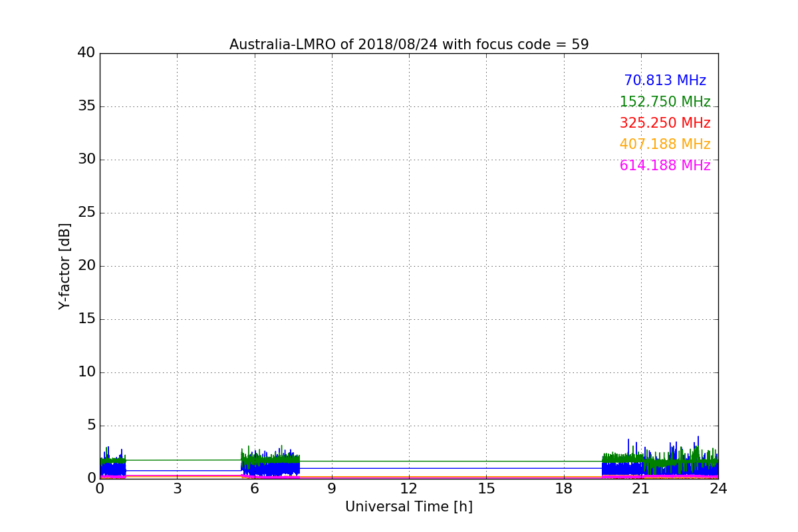
Task: Select the 407.188 MHz legend label
Action: point(665,144)
